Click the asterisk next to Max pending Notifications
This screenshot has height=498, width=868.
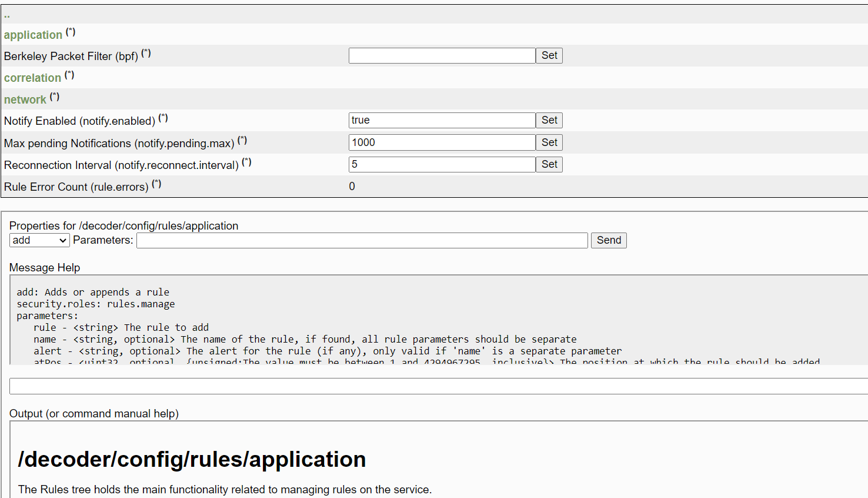(242, 140)
